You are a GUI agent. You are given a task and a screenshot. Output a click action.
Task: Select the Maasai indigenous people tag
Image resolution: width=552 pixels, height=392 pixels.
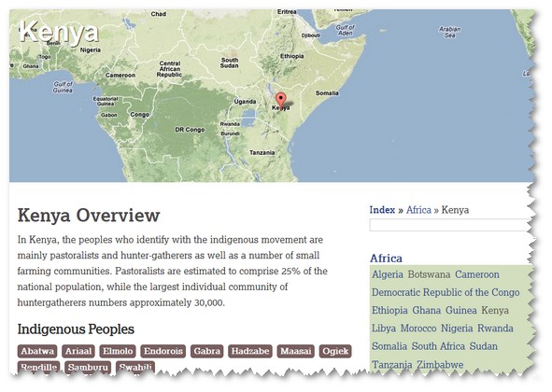[296, 351]
